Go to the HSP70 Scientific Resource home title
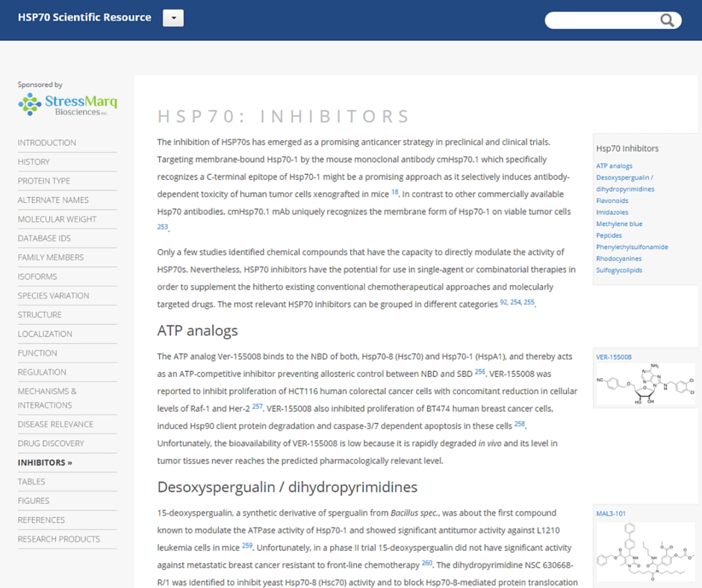 coord(84,17)
